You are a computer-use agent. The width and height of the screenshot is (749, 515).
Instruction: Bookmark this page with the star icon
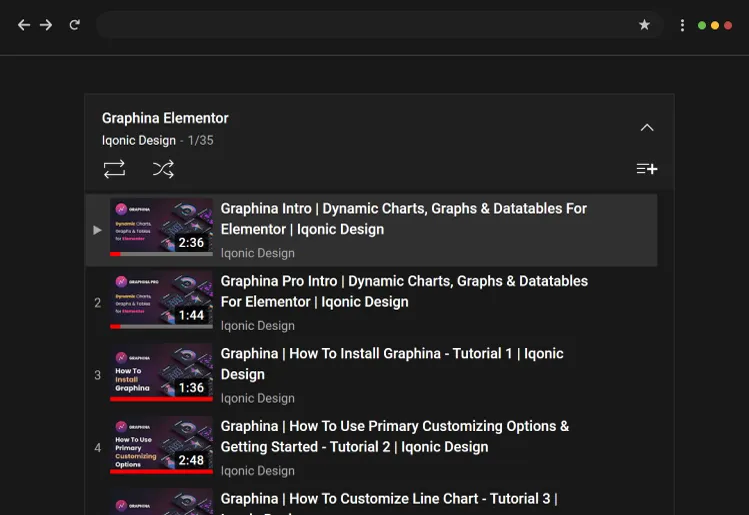click(x=644, y=25)
